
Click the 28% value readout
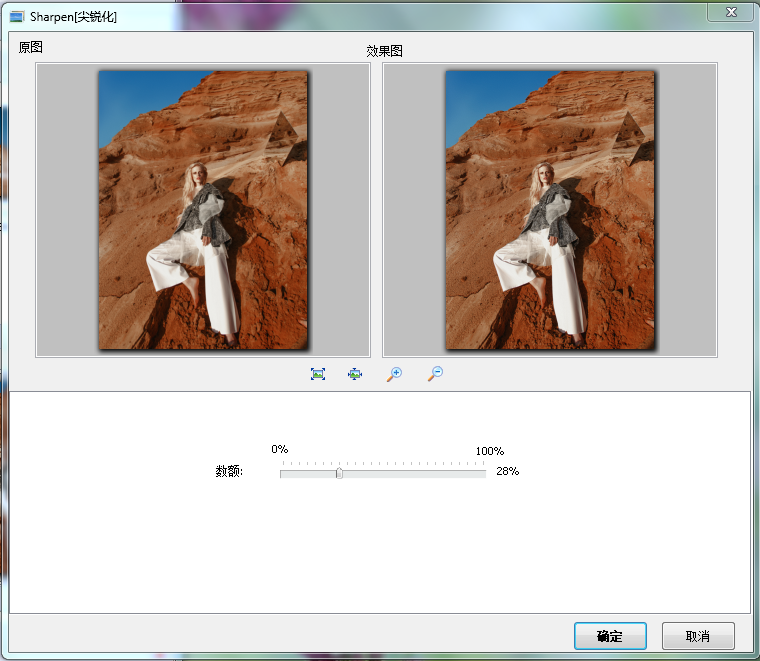[507, 471]
